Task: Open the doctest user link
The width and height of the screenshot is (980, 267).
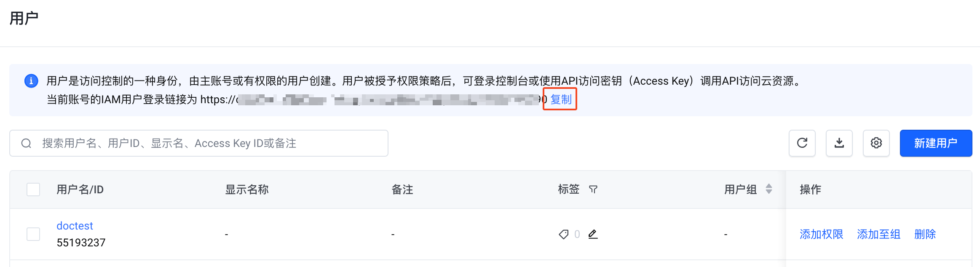Action: [x=75, y=226]
